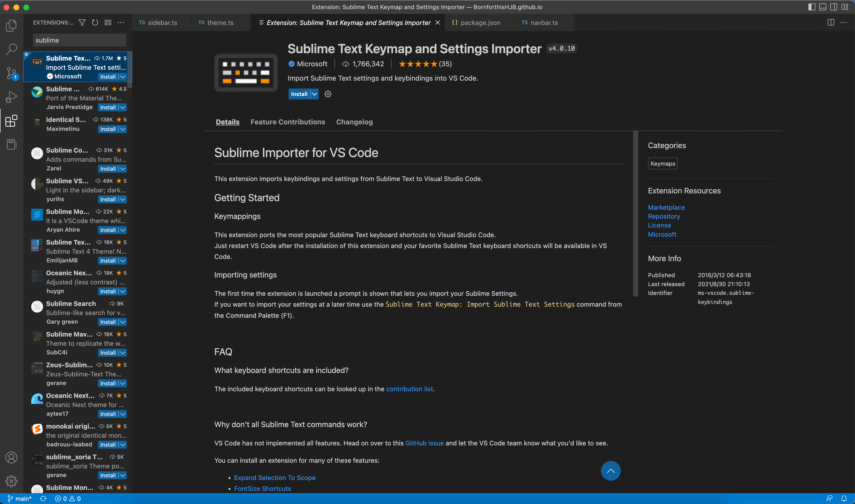
Task: Open editor more actions ellipsis
Action: tap(843, 23)
